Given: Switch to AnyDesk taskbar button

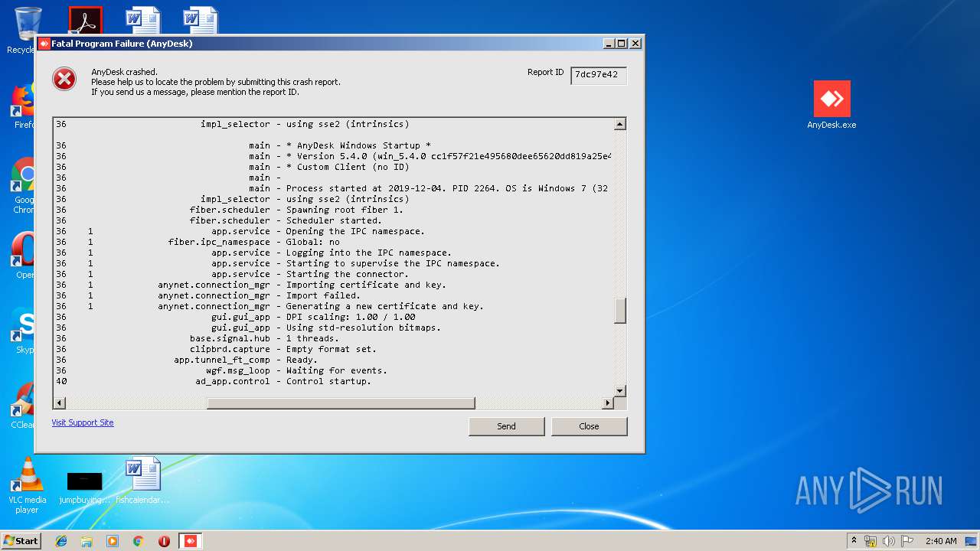Looking at the screenshot, I should pyautogui.click(x=191, y=541).
